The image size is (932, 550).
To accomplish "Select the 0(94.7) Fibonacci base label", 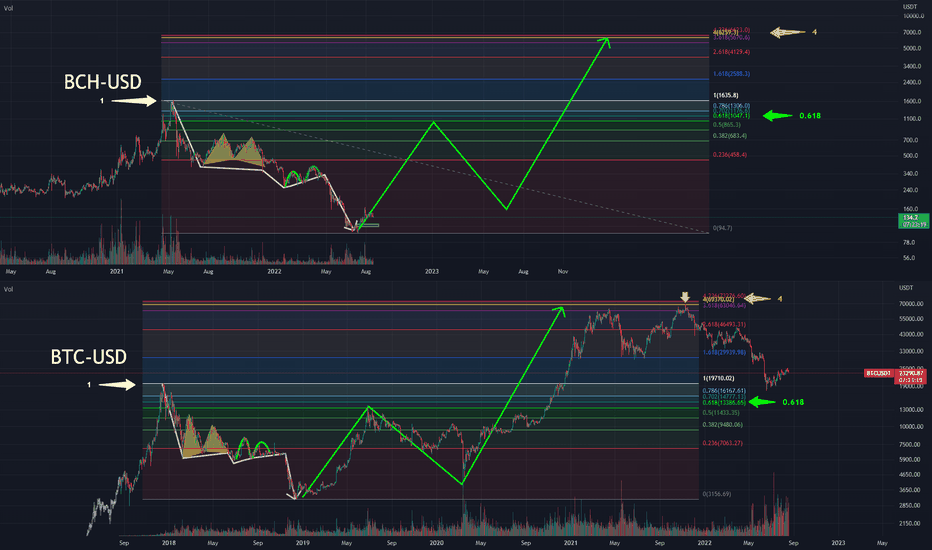I will click(722, 228).
